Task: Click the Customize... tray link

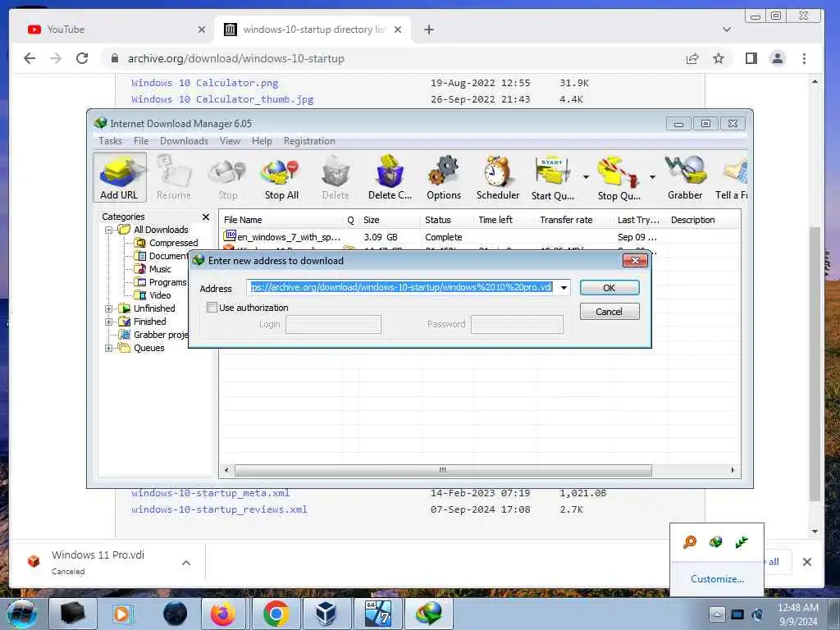Action: 717,578
